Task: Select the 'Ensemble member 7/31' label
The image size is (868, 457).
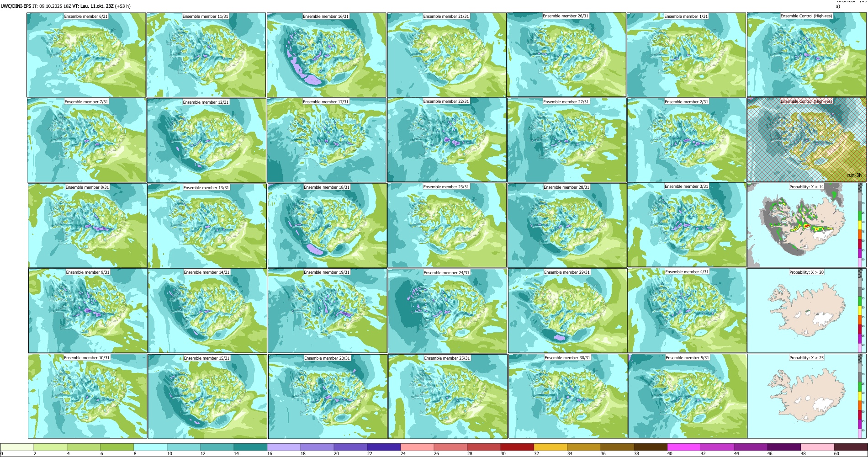Action: pos(86,102)
